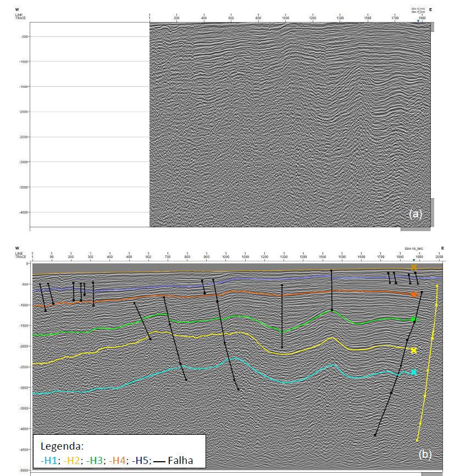Click the LINE TRACE header of panel (a)

click(20, 16)
